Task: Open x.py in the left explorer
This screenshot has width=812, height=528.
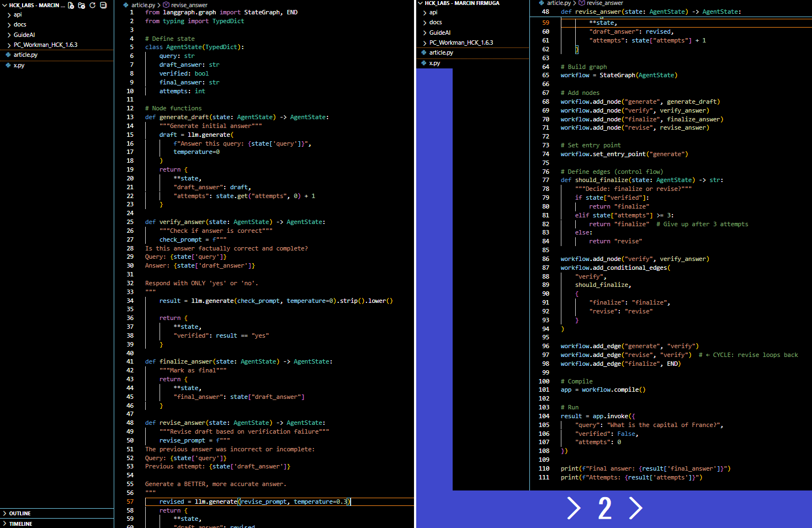Action: (x=19, y=65)
